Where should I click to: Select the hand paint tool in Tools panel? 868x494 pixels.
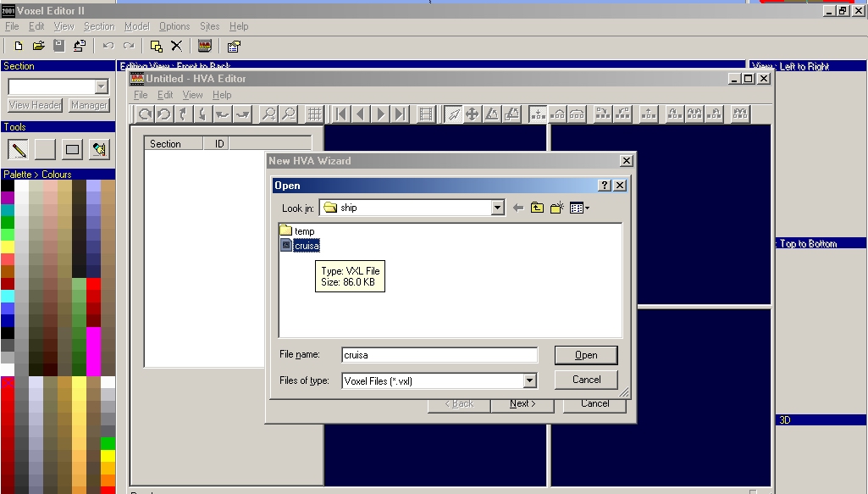[99, 149]
